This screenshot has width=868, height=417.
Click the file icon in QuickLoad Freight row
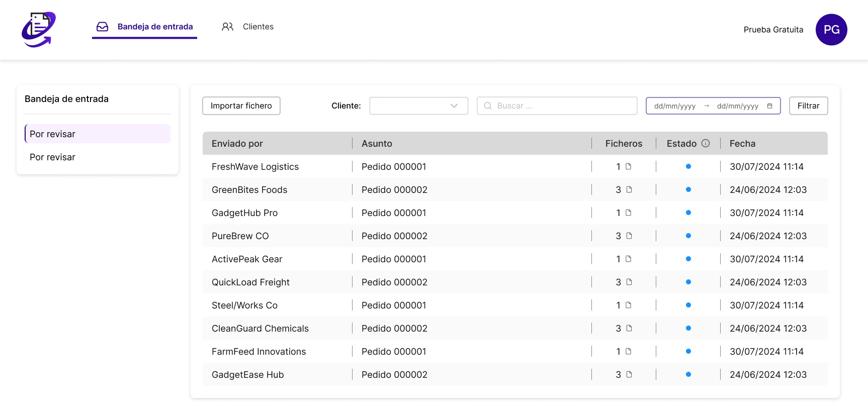pyautogui.click(x=629, y=282)
